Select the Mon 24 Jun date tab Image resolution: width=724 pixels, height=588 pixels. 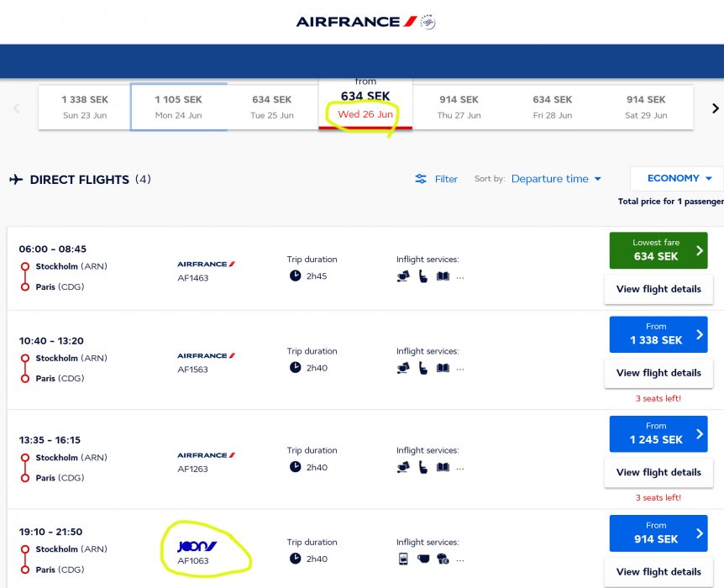click(178, 107)
